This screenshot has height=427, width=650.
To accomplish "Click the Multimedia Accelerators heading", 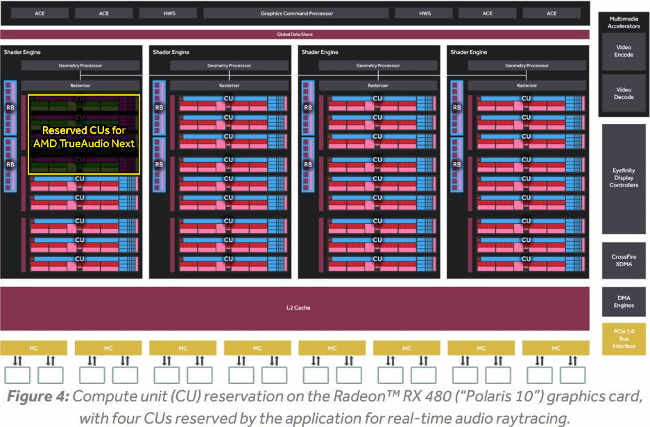I will click(x=623, y=22).
